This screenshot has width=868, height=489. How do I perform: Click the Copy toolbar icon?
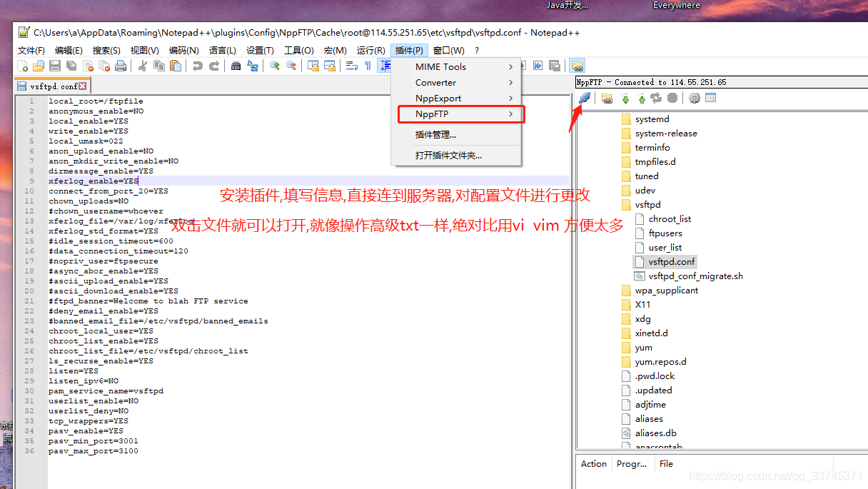(159, 66)
